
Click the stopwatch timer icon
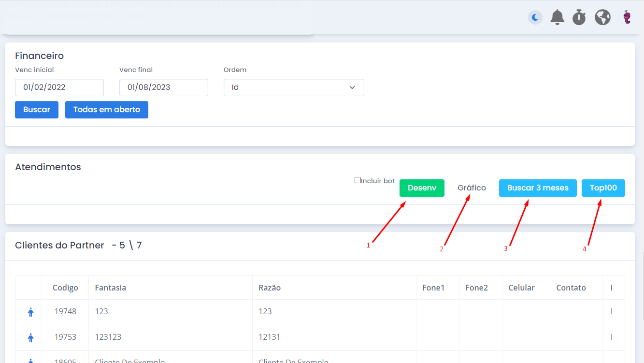(x=579, y=17)
